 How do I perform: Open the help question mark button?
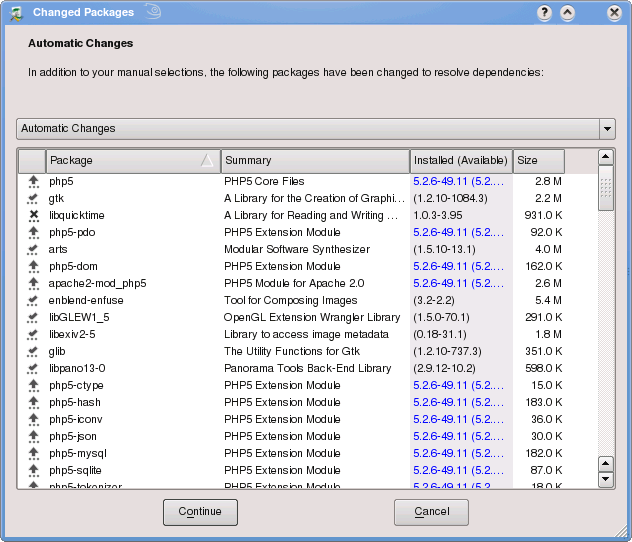(x=544, y=13)
